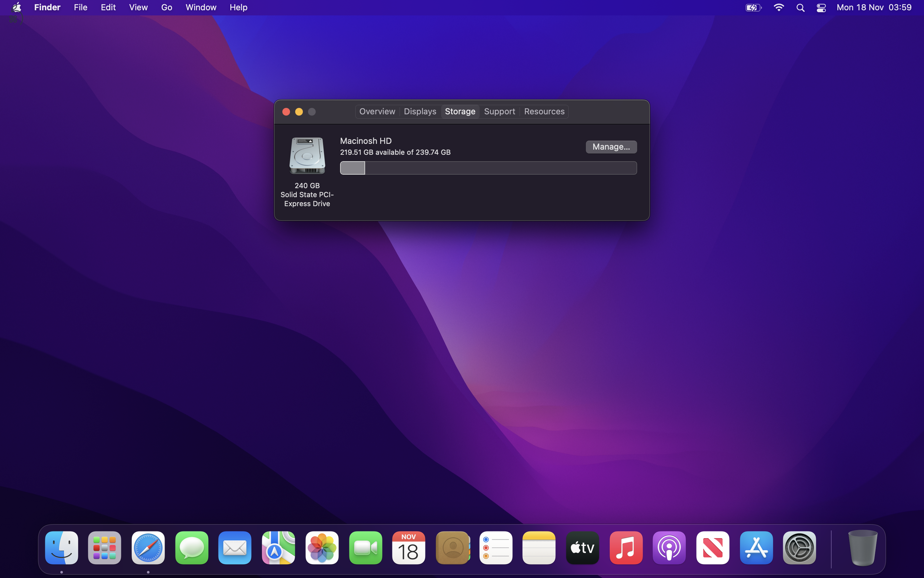This screenshot has height=578, width=924.
Task: Open Launchpad in the Dock
Action: coord(105,547)
